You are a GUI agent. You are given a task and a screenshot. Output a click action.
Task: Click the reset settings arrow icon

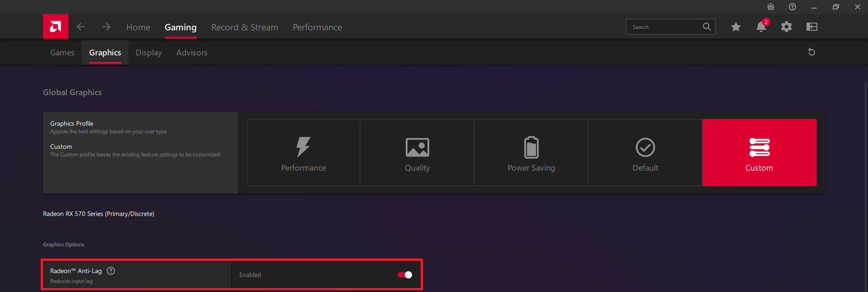coord(812,52)
